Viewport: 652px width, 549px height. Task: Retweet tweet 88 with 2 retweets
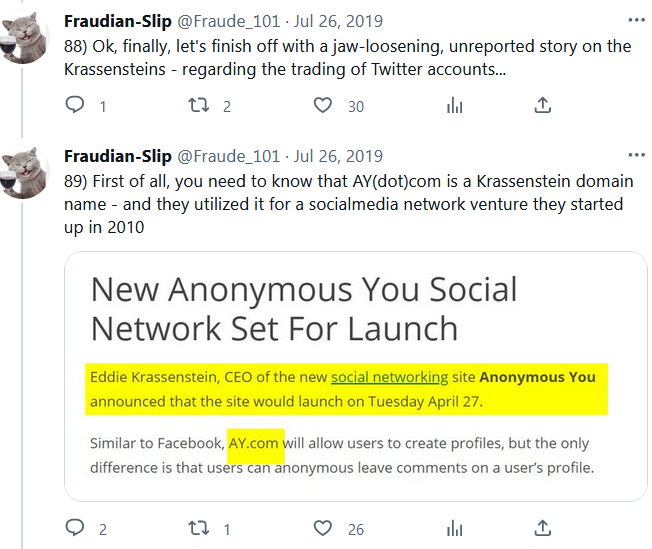point(199,105)
